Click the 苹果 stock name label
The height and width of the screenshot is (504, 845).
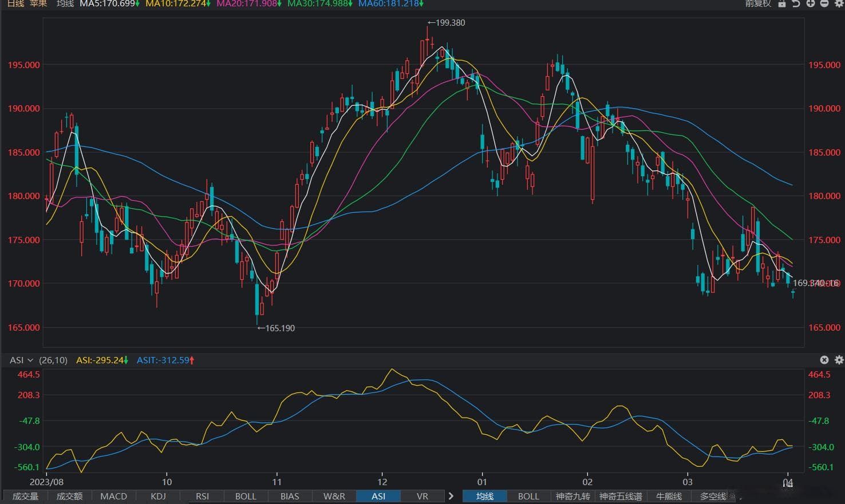[x=38, y=3]
